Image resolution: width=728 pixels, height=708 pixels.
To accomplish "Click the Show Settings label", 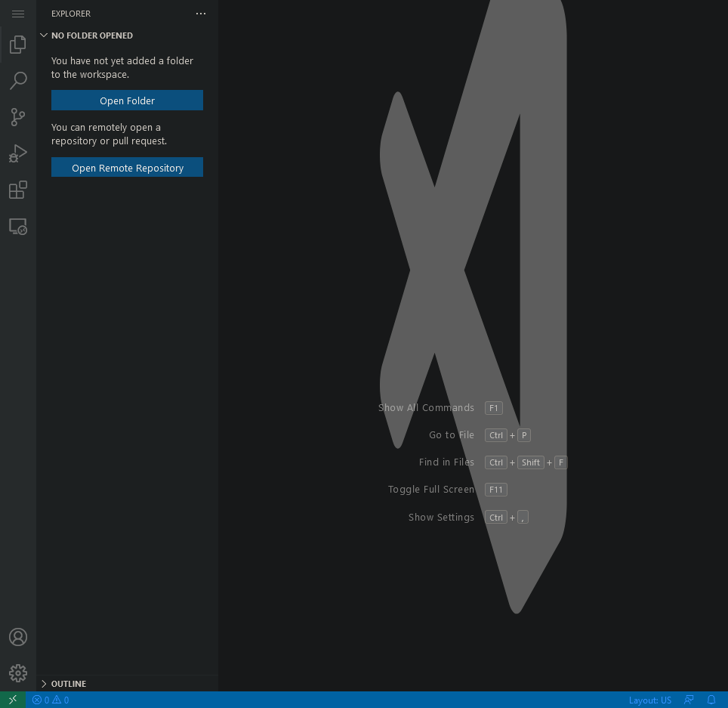I will point(442,518).
